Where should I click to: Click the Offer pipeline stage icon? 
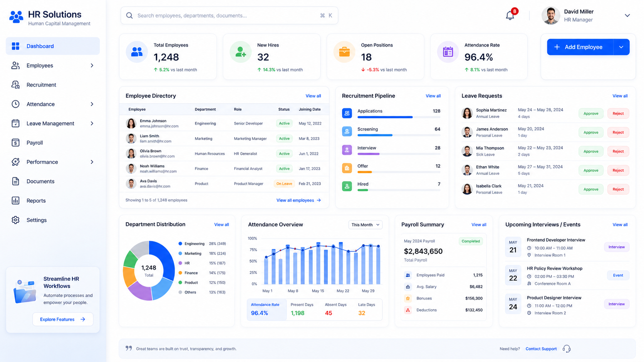tap(347, 168)
